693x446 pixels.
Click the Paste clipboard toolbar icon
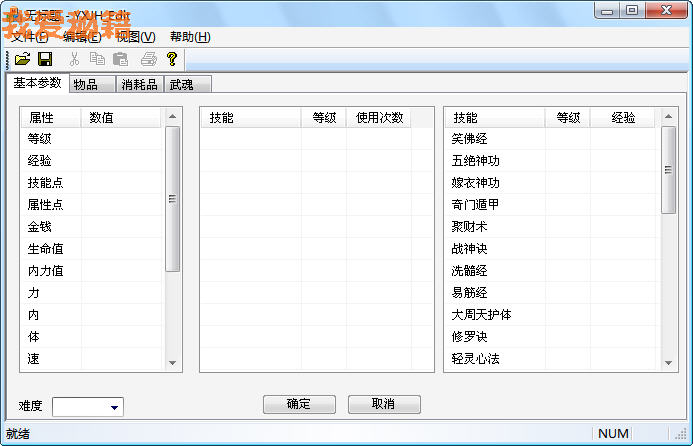(120, 60)
